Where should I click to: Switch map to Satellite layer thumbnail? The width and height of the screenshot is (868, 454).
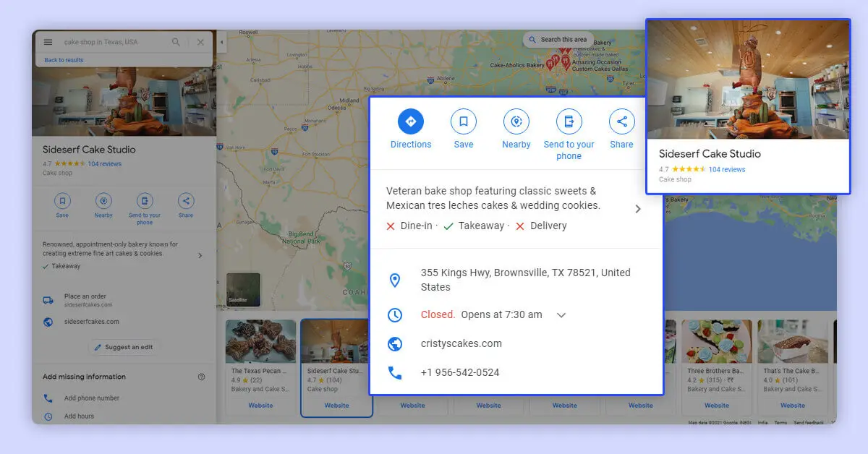click(243, 289)
